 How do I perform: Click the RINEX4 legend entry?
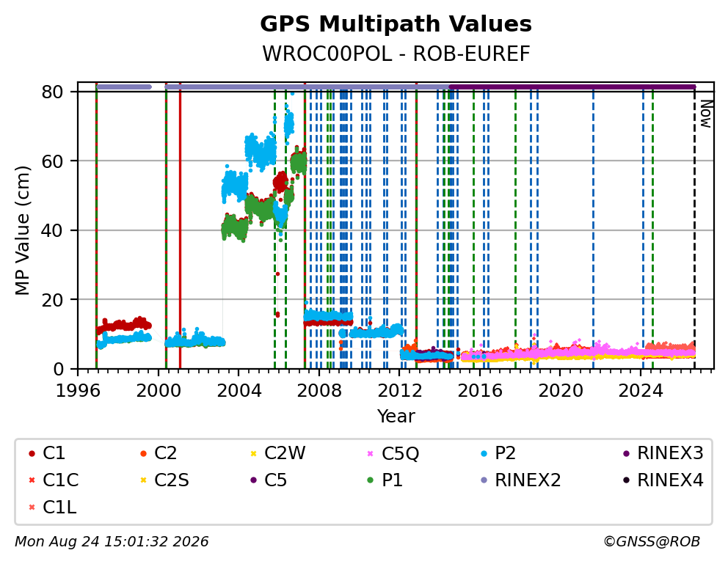pos(663,480)
